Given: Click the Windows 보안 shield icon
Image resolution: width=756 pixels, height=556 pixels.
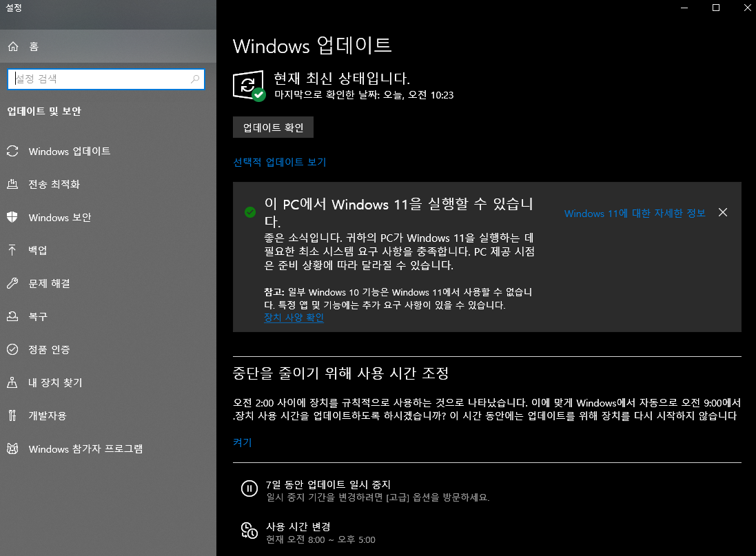Looking at the screenshot, I should point(12,217).
